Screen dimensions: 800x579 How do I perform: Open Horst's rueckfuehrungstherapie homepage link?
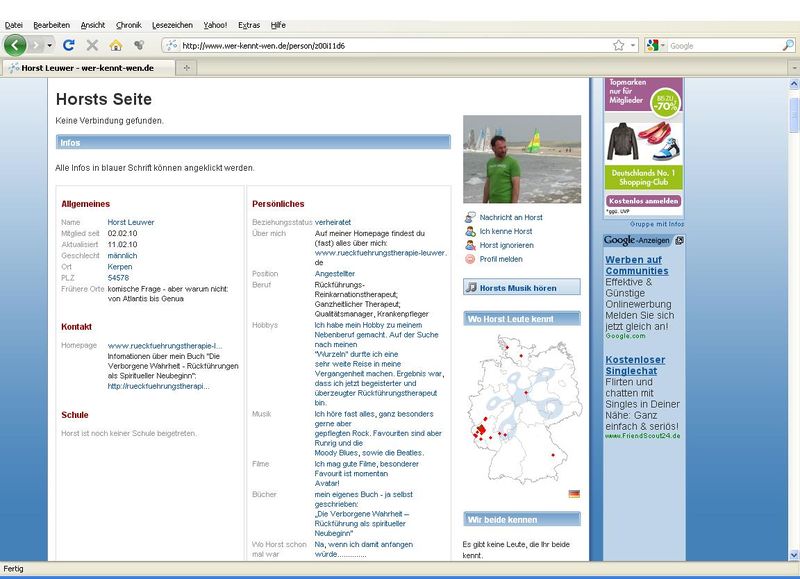(x=163, y=346)
